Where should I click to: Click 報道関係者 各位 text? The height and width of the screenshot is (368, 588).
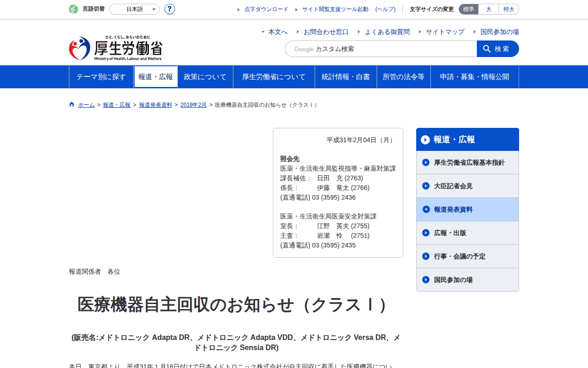(x=95, y=271)
